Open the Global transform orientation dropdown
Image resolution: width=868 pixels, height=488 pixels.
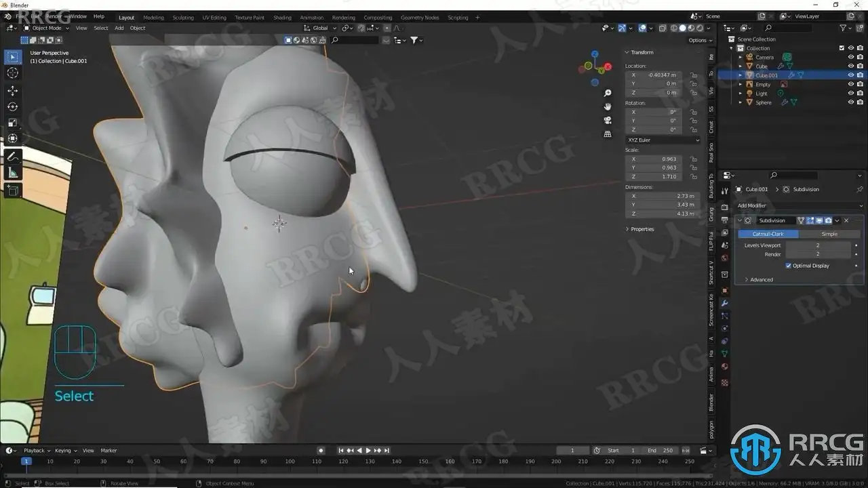pos(319,28)
